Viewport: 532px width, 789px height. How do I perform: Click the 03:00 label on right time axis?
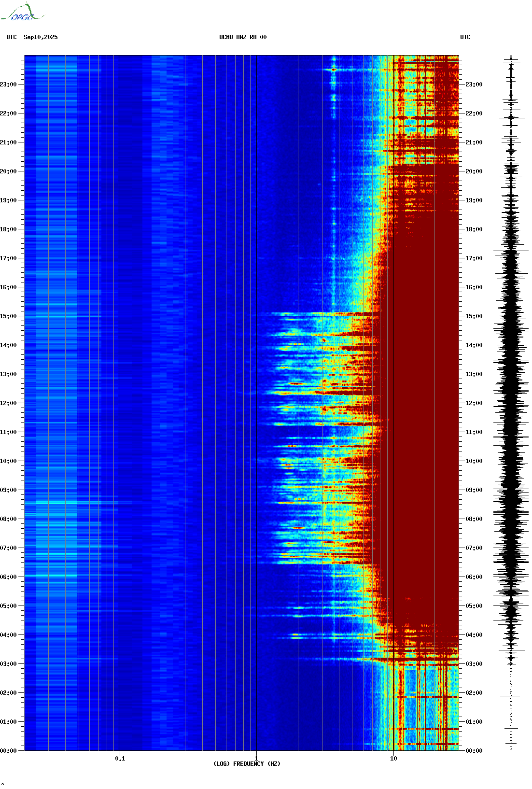click(474, 664)
